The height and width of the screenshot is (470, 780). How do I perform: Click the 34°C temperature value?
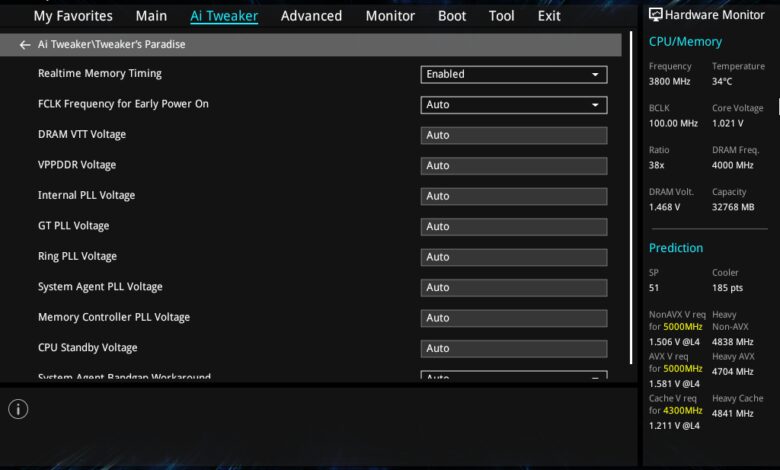click(x=722, y=82)
